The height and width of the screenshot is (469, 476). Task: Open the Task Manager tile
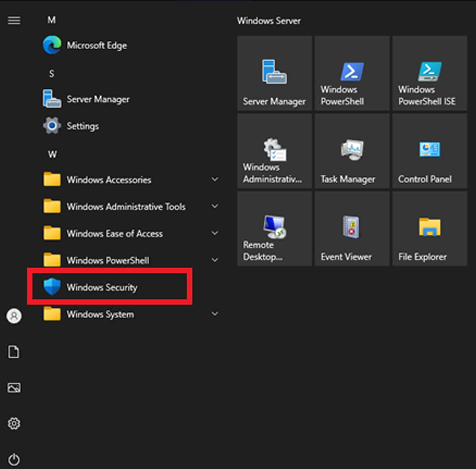[352, 151]
